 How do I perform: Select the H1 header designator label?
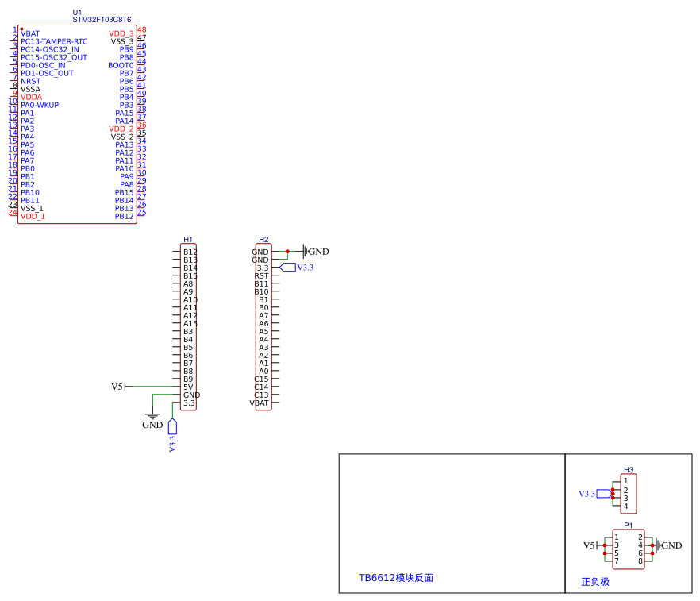coord(188,239)
